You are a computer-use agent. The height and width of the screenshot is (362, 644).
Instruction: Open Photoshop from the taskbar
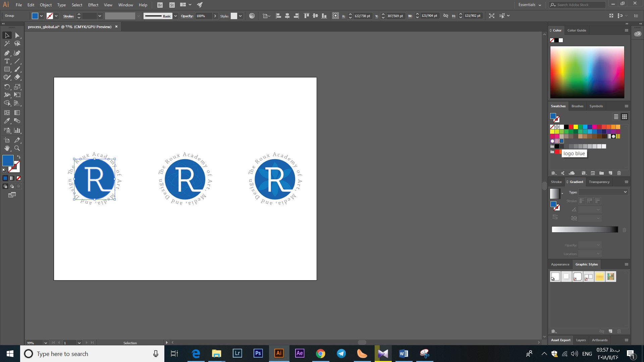[258, 353]
